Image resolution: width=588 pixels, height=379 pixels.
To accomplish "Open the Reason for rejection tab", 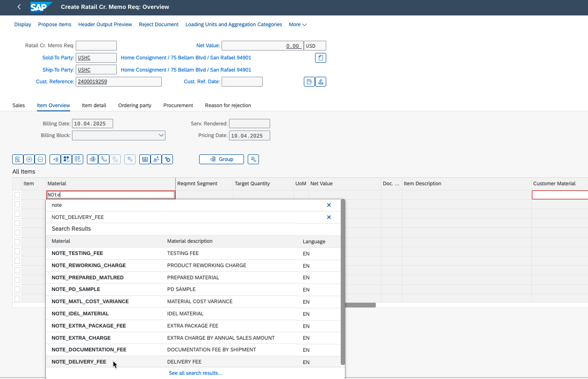I will click(x=228, y=105).
